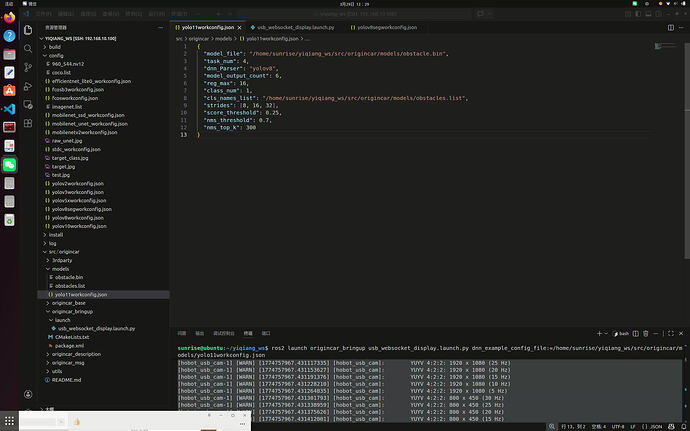Open the Extensions view in activity bar
Viewport: 690px width, 431px height.
pos(28,123)
